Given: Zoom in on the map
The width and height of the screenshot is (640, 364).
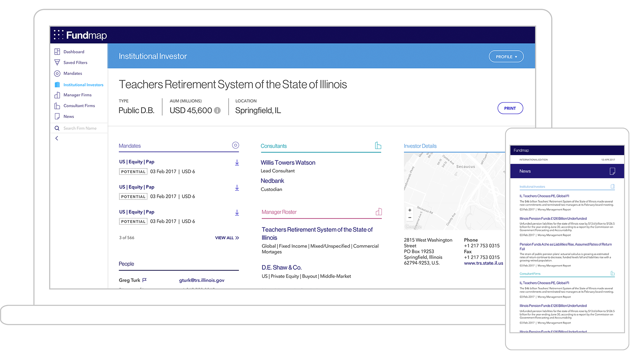Looking at the screenshot, I should 410,210.
